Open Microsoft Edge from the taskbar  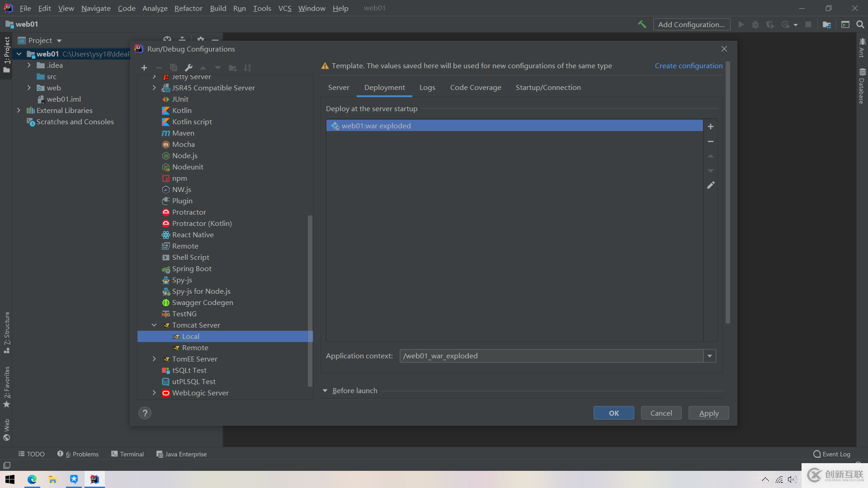click(32, 479)
